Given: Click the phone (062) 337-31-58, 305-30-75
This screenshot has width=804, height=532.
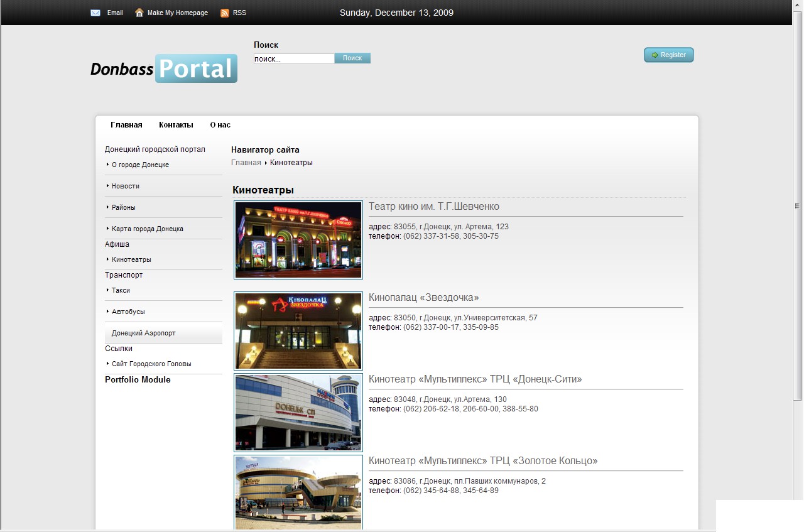Looking at the screenshot, I should tap(451, 236).
